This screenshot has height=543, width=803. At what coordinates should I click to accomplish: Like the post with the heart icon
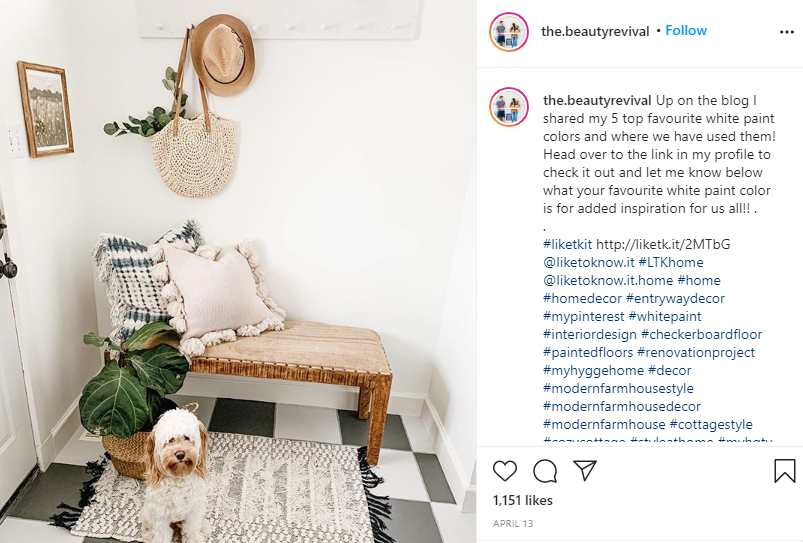(505, 471)
